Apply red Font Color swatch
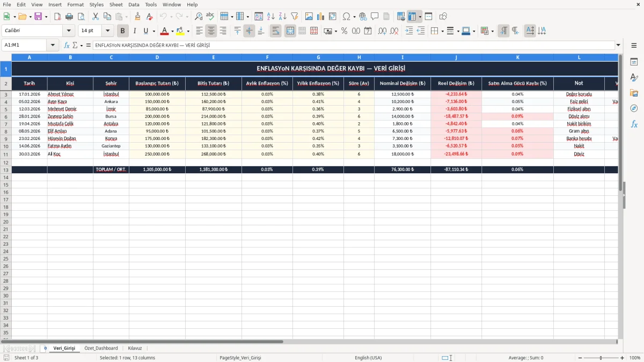This screenshot has width=644, height=362. tap(165, 31)
